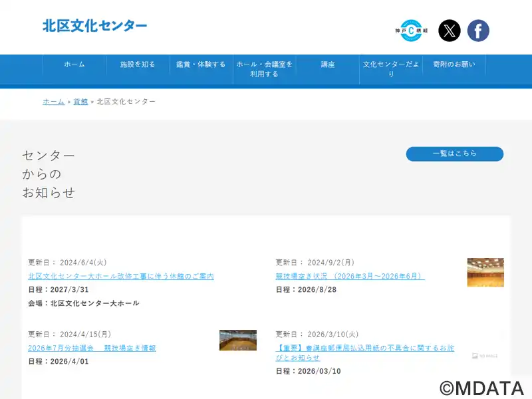532x399 pixels.
Task: Open the Facebook page icon
Action: (x=478, y=31)
